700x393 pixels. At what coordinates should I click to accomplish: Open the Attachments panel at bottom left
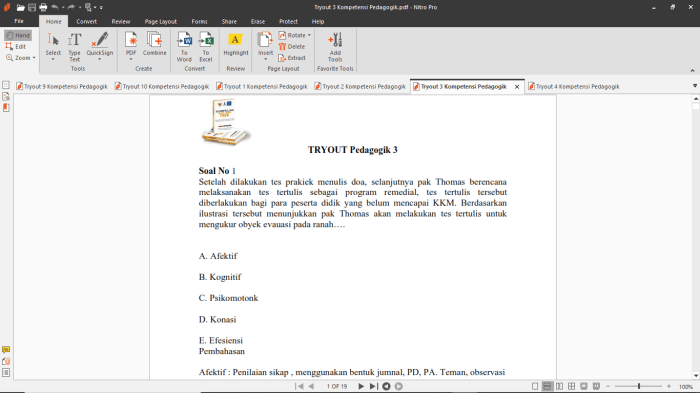6,361
